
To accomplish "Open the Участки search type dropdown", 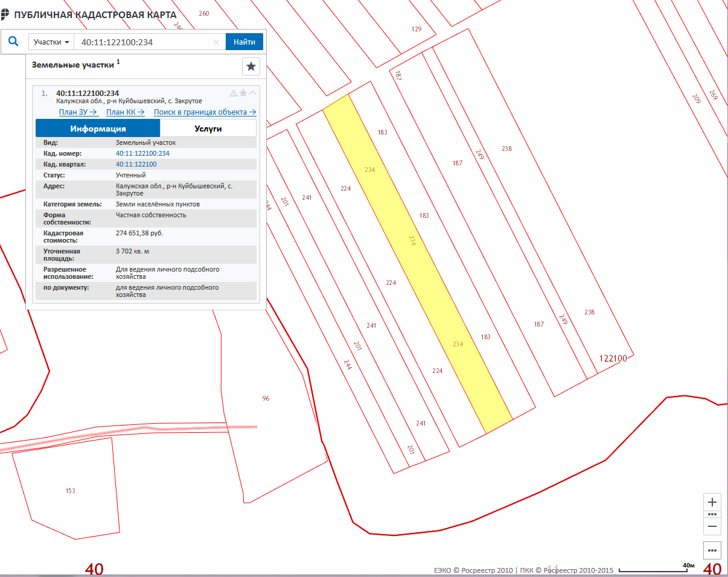I will [x=52, y=42].
